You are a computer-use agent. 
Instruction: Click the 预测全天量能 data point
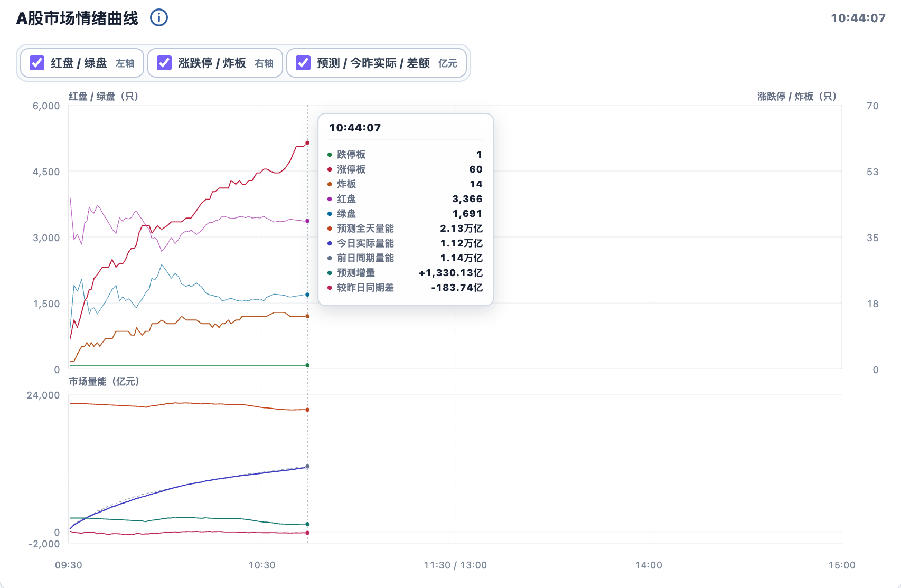point(307,410)
